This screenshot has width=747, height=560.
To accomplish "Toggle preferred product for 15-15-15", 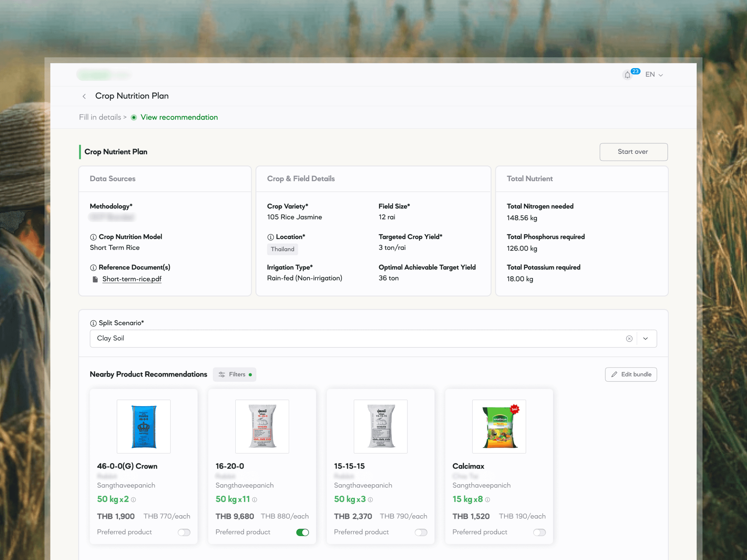I will [421, 532].
